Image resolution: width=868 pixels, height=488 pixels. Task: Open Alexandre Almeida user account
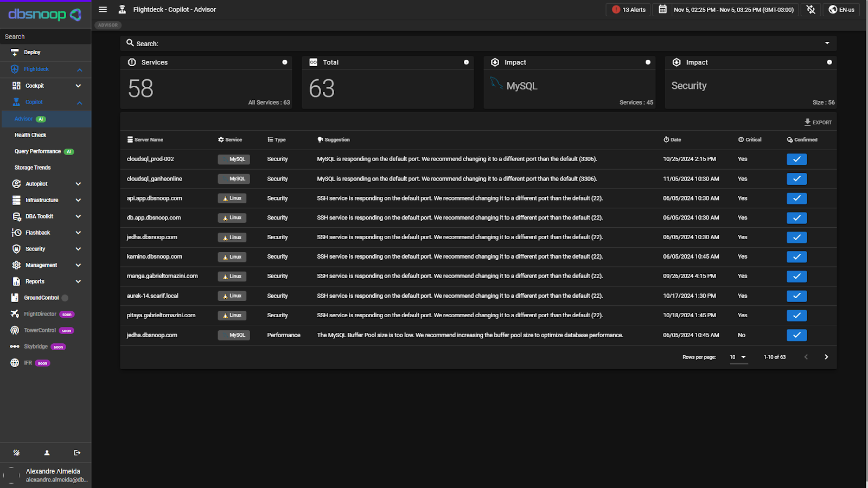[x=46, y=475]
